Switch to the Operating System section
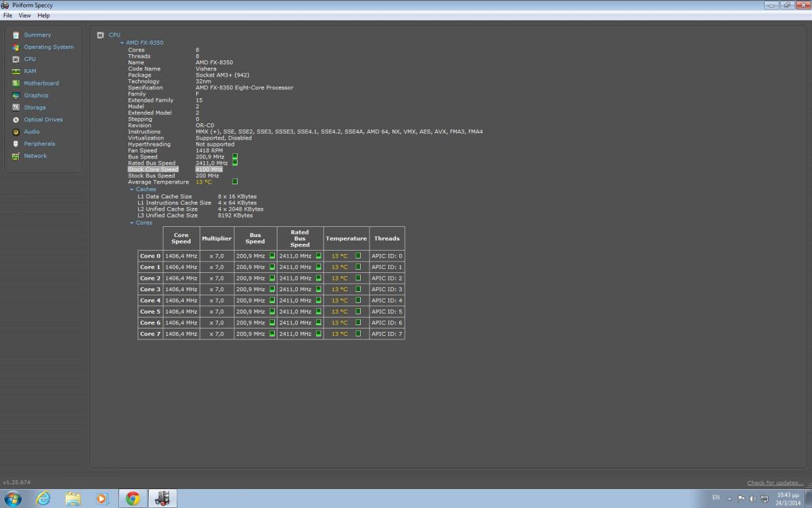The height and width of the screenshot is (508, 812). tap(49, 47)
